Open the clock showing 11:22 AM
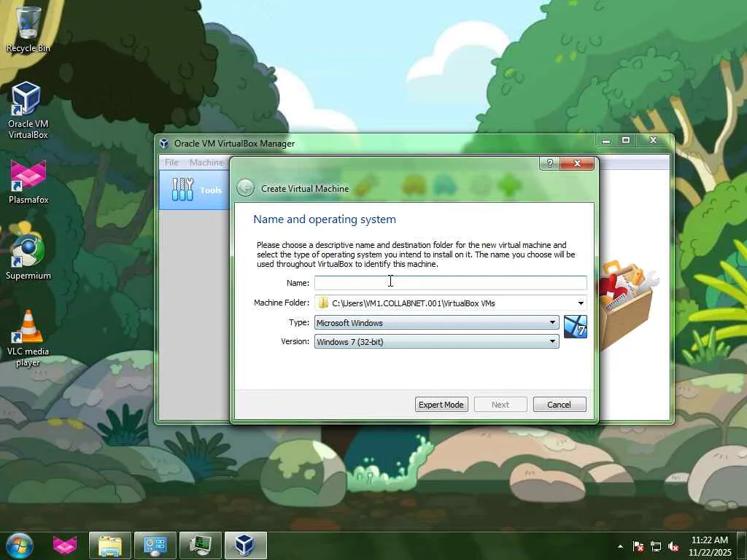 (x=709, y=540)
